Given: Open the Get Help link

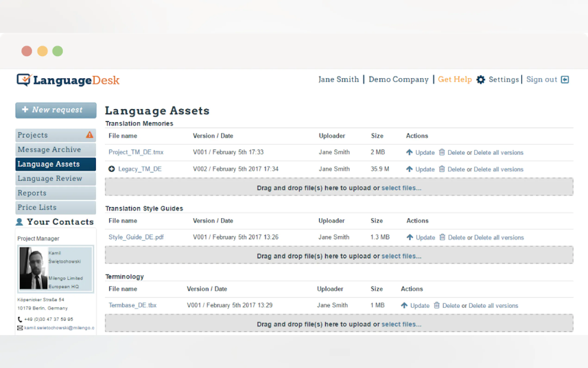Looking at the screenshot, I should pyautogui.click(x=455, y=79).
